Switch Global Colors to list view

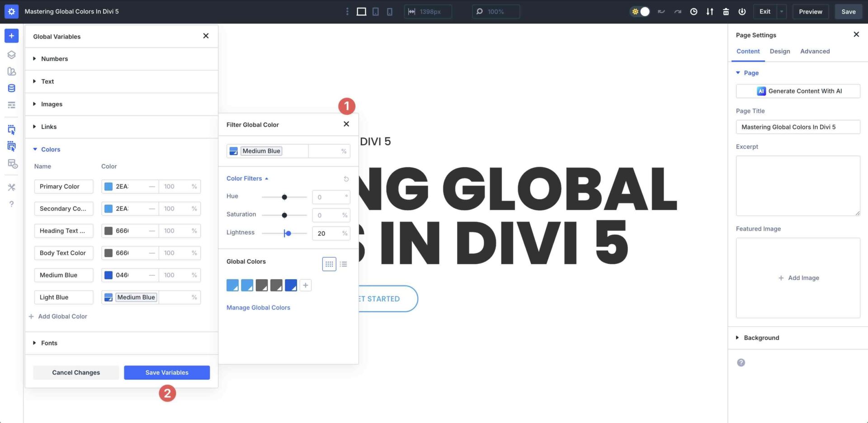click(x=344, y=264)
